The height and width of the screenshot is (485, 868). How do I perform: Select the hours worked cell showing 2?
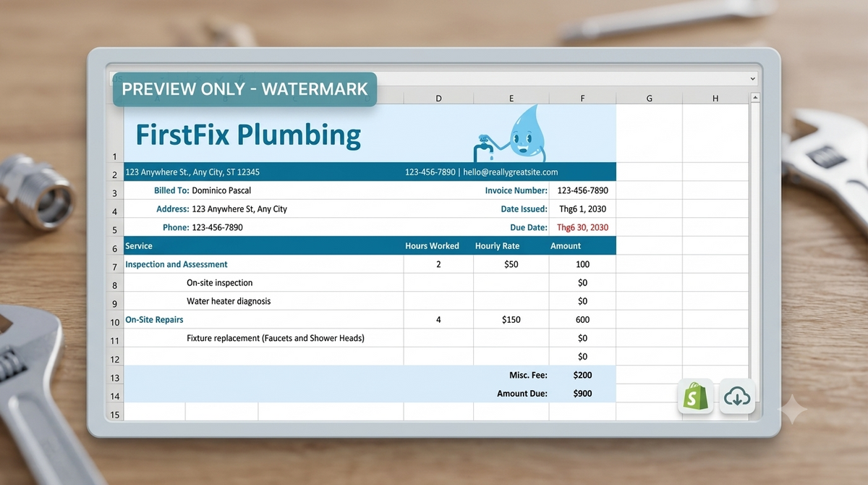coord(438,264)
